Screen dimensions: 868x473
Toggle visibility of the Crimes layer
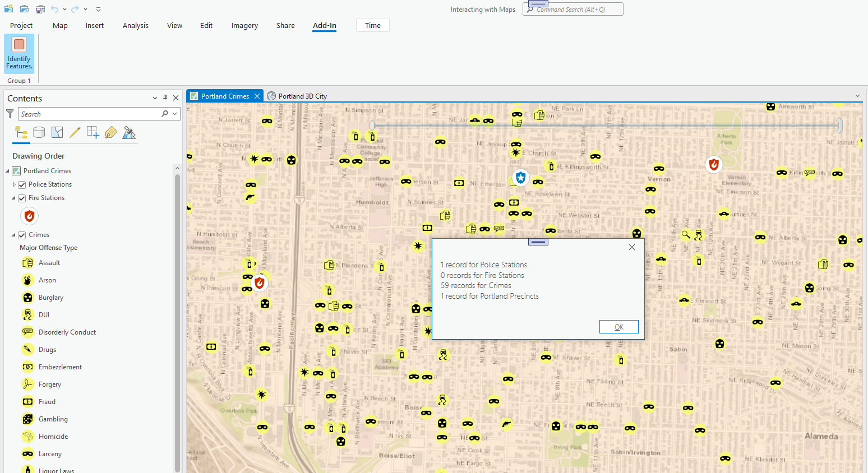pos(21,234)
